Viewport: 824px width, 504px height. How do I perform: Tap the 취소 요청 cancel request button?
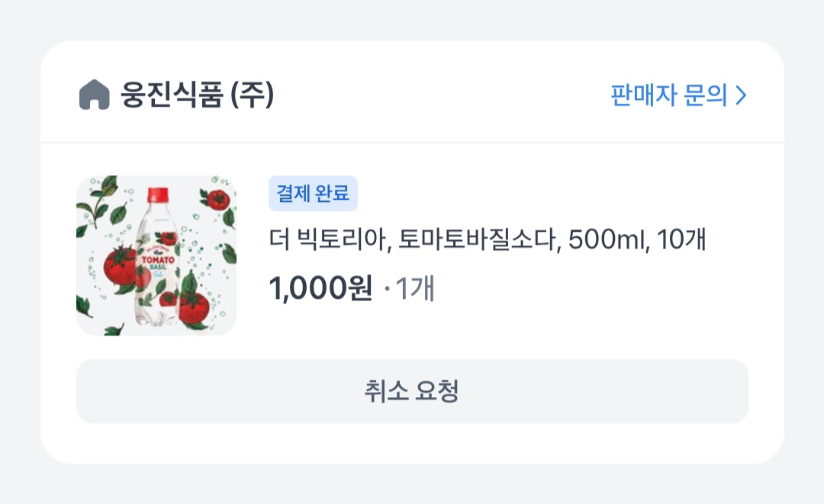[x=413, y=392]
